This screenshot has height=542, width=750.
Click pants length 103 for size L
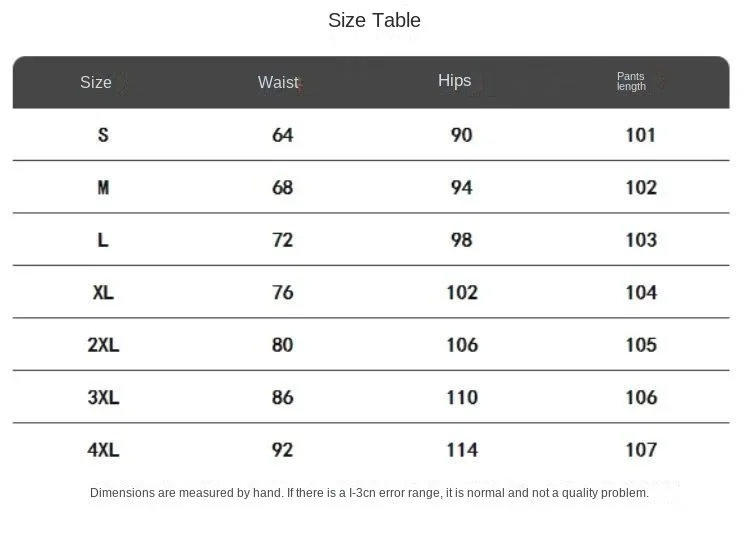coord(641,240)
